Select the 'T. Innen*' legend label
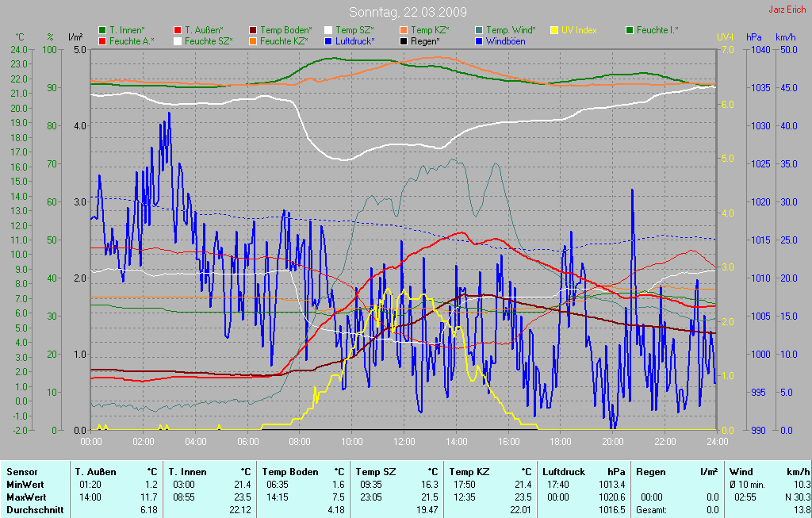This screenshot has height=518, width=812. click(x=127, y=31)
